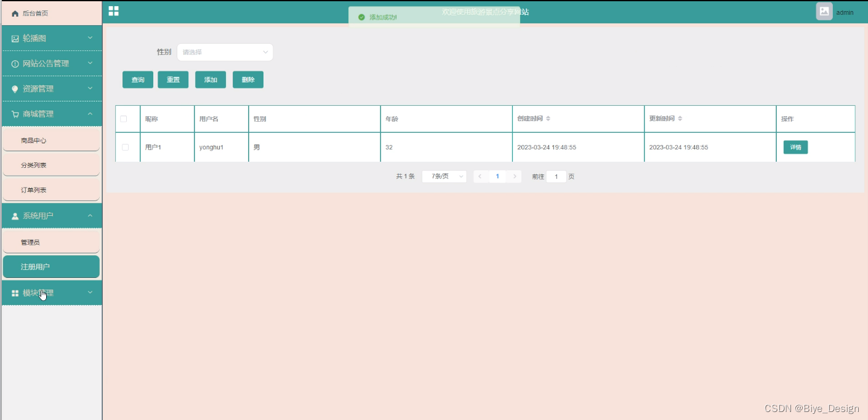868x420 pixels.
Task: Go to next page arrow
Action: click(515, 176)
